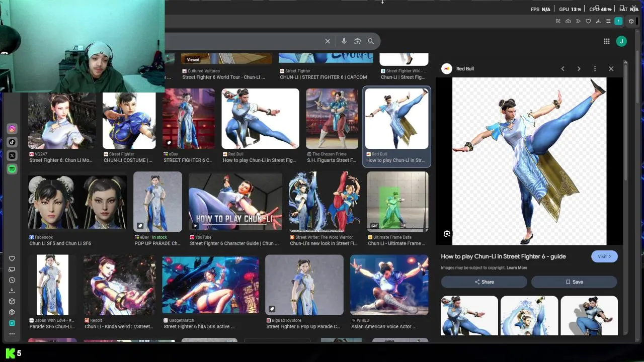Open the preview panel three-dot options
The image size is (644, 362).
[595, 69]
